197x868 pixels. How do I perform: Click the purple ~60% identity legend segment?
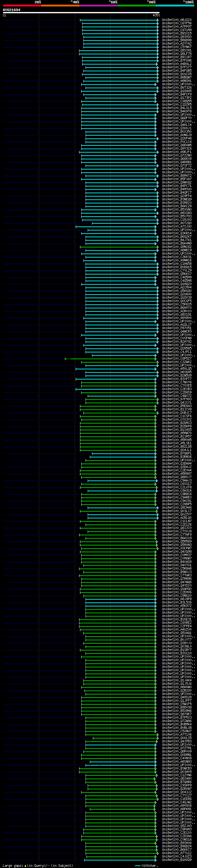coord(98,6)
